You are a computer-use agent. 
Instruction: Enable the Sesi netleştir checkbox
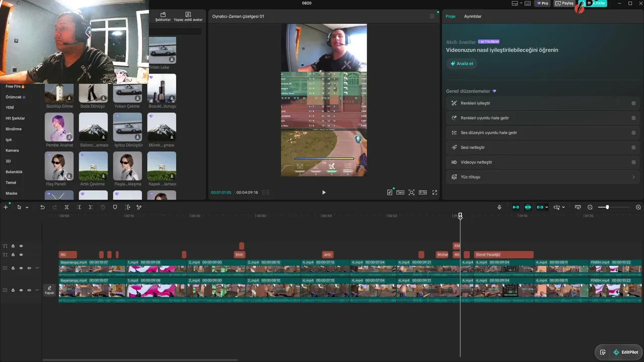[633, 147]
